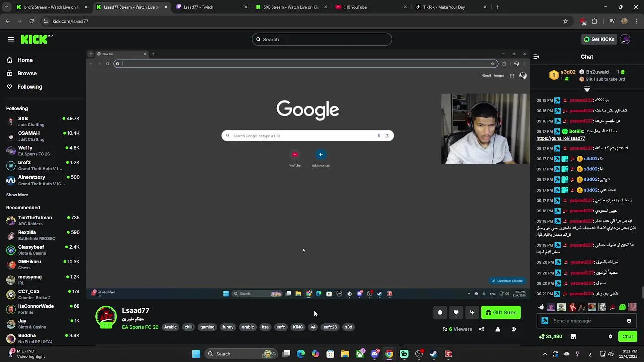
Task: Open the Chrome extensions puzzle icon
Action: click(x=595, y=21)
